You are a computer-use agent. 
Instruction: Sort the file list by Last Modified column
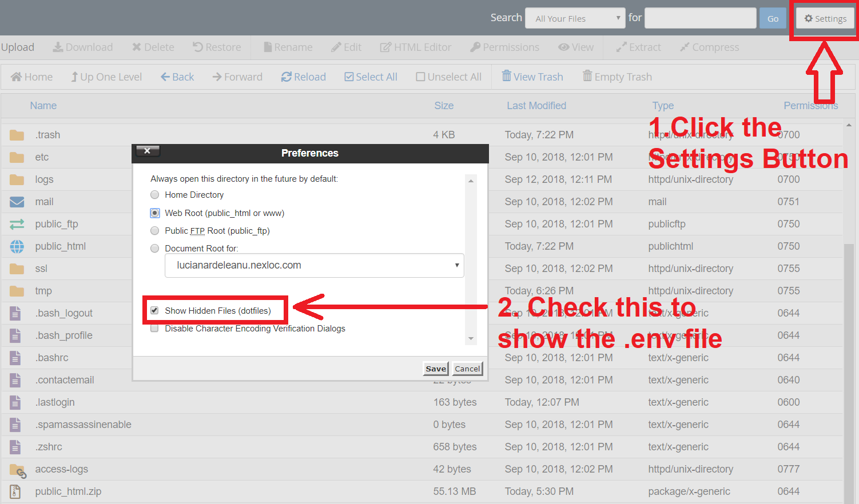pyautogui.click(x=536, y=106)
